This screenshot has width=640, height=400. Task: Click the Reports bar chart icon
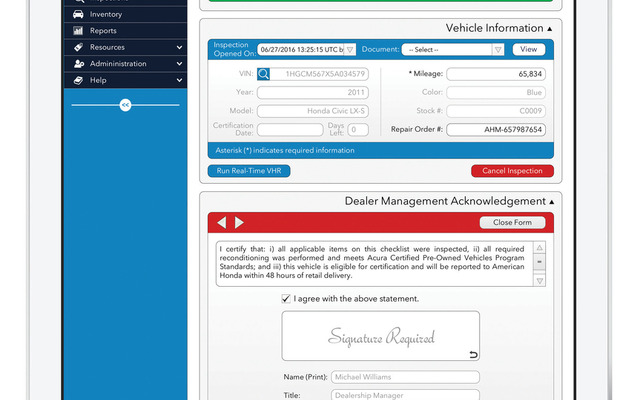[x=78, y=31]
